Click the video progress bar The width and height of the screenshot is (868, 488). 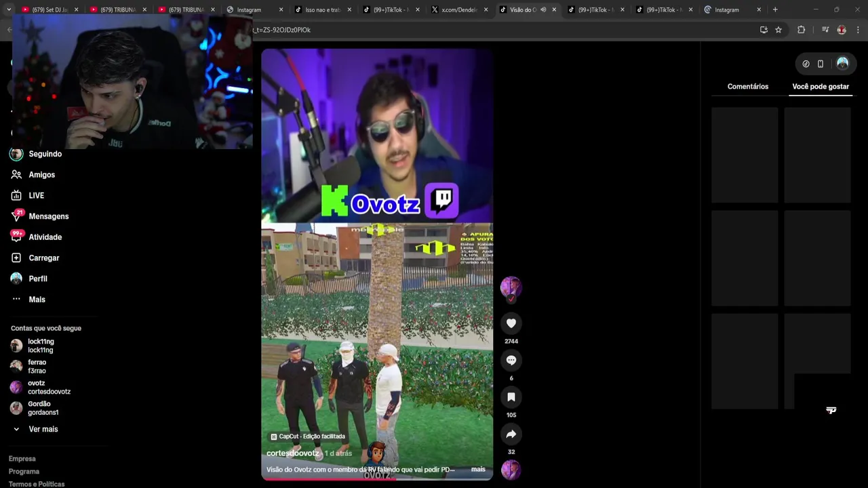[x=377, y=479]
